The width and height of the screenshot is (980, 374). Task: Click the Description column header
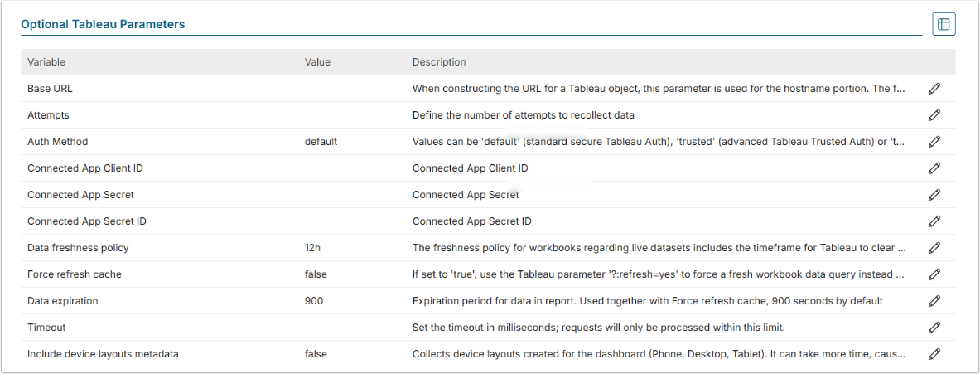[439, 62]
